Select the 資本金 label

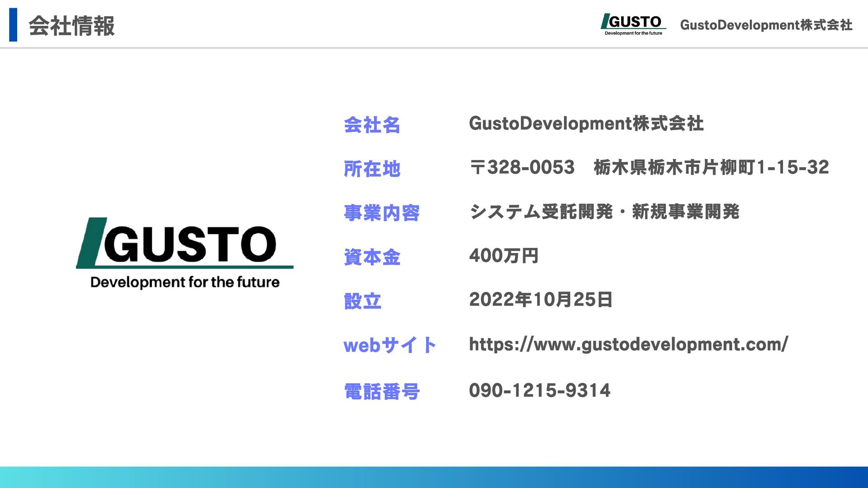pos(372,257)
